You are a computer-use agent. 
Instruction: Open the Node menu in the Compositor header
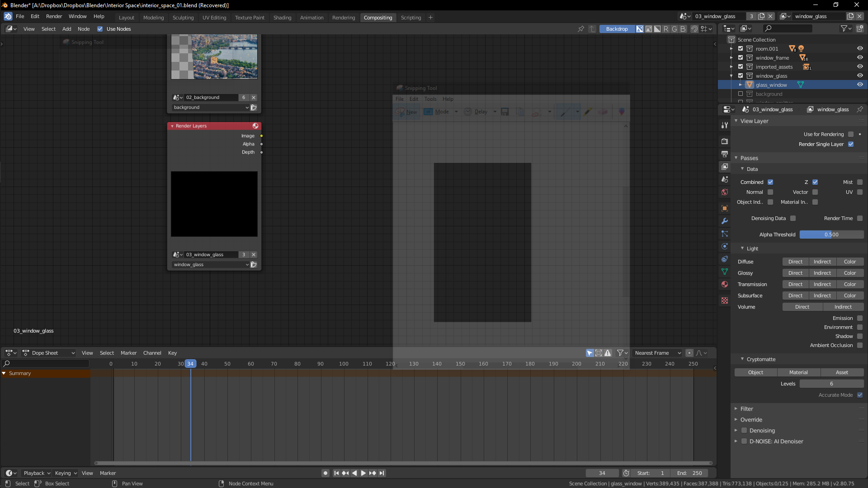(x=84, y=29)
